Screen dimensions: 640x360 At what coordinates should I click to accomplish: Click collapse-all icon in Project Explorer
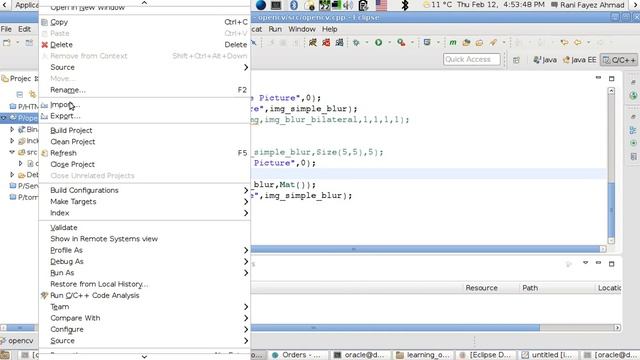20,94
